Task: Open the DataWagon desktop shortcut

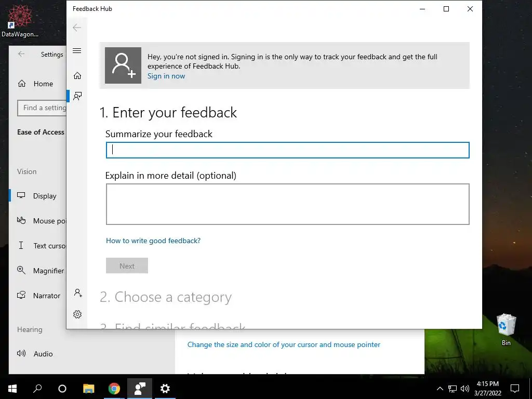Action: pyautogui.click(x=20, y=20)
